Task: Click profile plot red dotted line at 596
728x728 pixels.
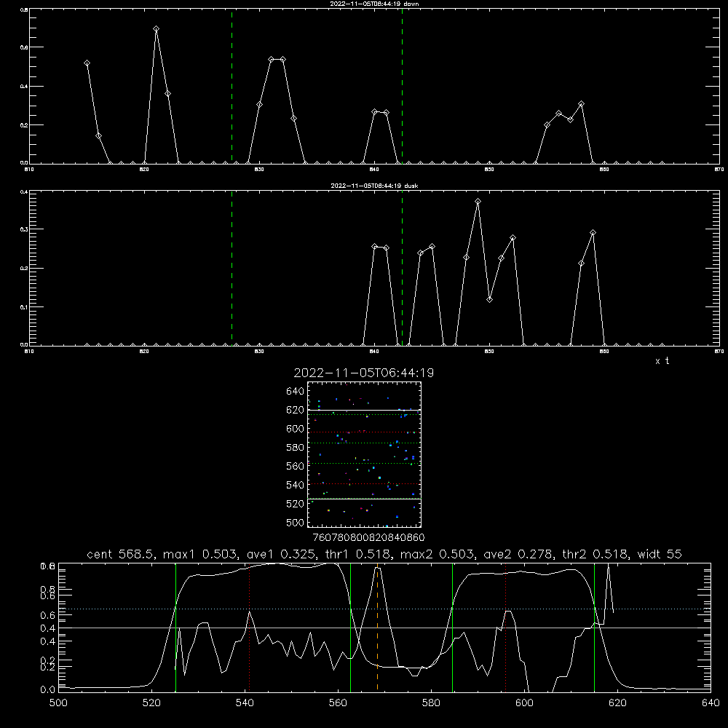Action: (506, 628)
